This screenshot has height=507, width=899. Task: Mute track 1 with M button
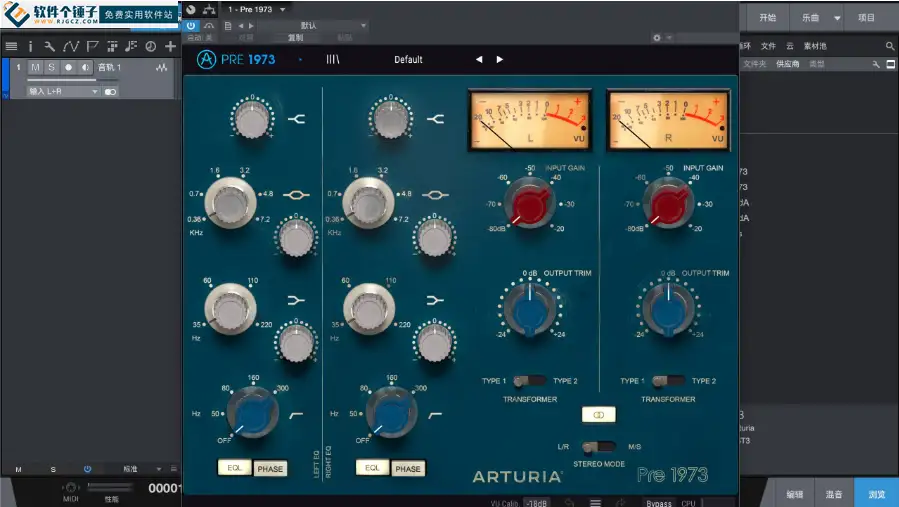pos(36,67)
